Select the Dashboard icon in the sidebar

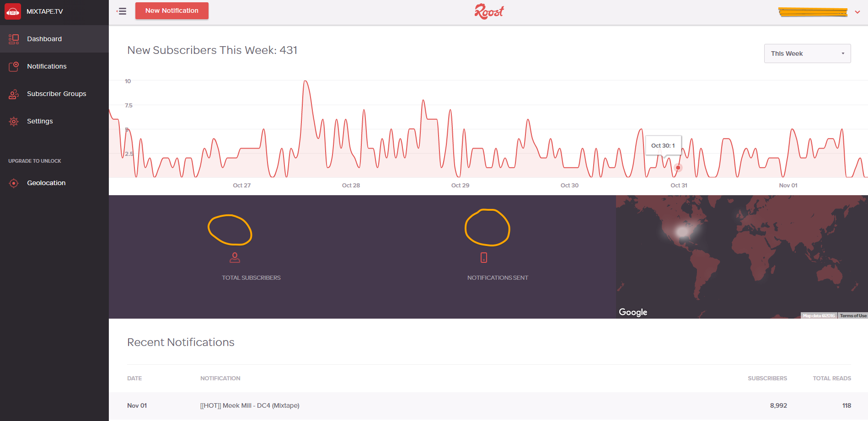(14, 39)
